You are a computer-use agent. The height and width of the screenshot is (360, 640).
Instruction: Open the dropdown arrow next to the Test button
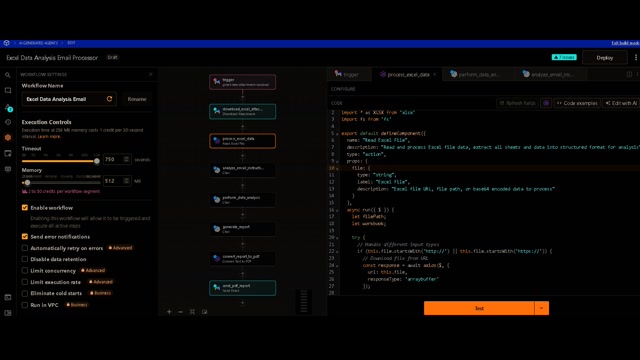(x=542, y=308)
